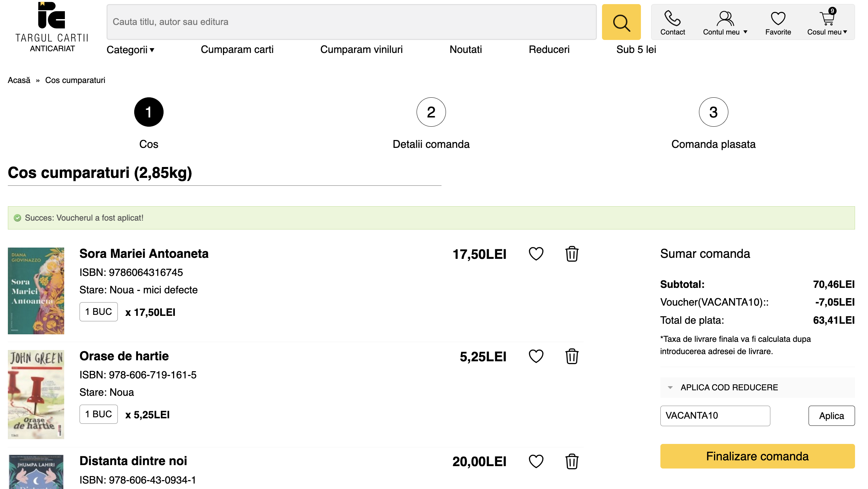Delete Sora Mariei Antoaneta from cart

571,254
